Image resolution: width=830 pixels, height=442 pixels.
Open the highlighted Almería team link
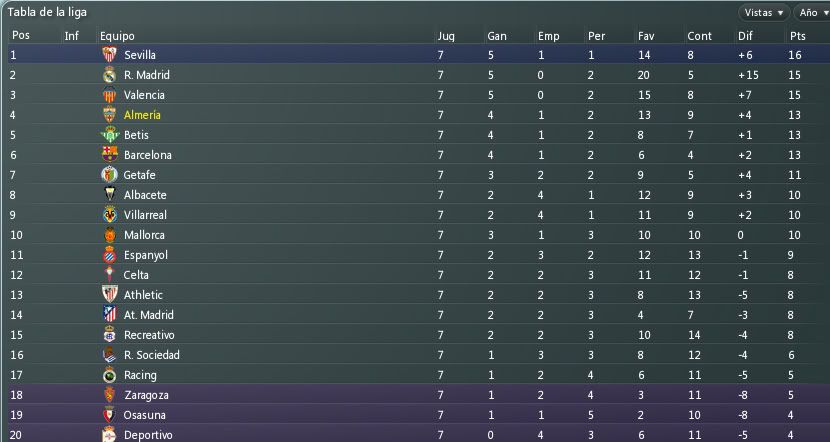(x=142, y=115)
